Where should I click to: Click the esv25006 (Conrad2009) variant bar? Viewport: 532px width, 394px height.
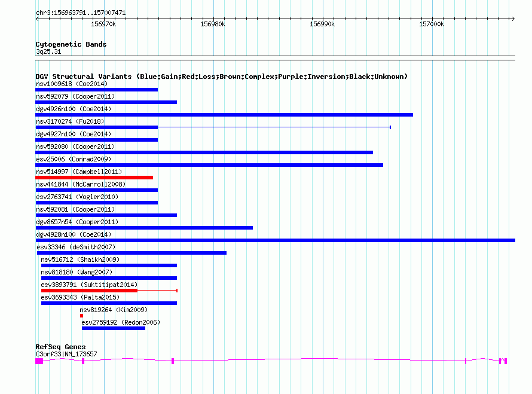[x=209, y=165]
